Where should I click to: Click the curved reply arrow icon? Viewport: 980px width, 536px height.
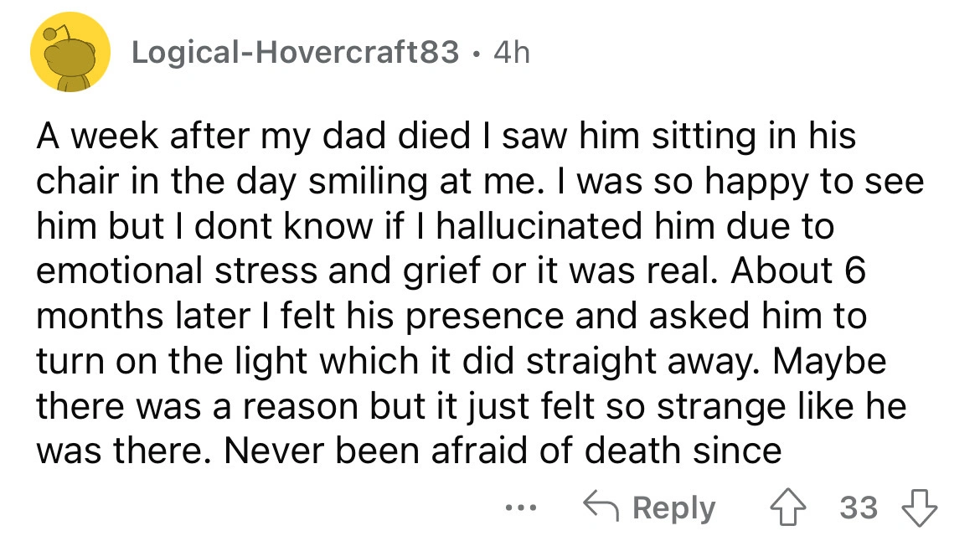pos(600,508)
